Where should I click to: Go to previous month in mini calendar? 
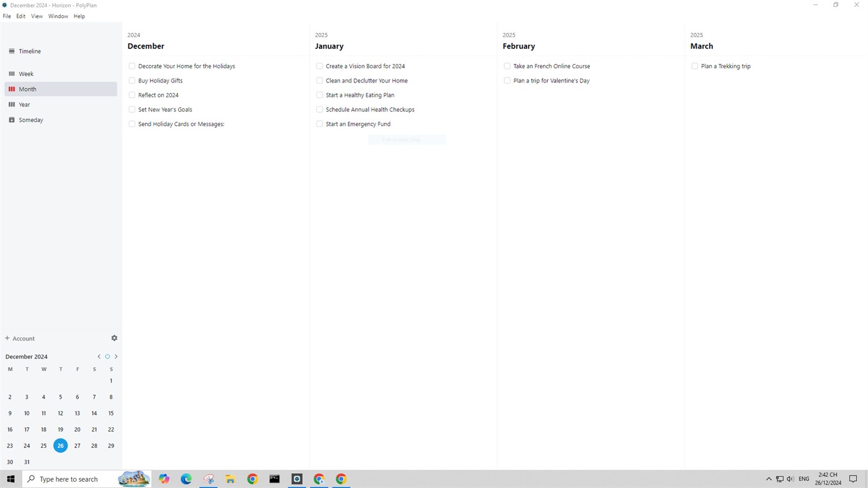99,357
